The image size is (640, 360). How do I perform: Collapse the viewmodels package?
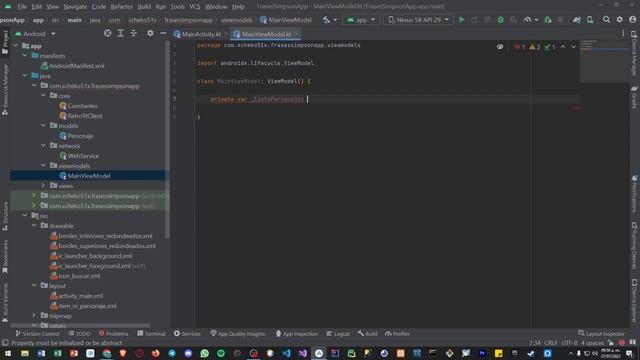pos(44,166)
